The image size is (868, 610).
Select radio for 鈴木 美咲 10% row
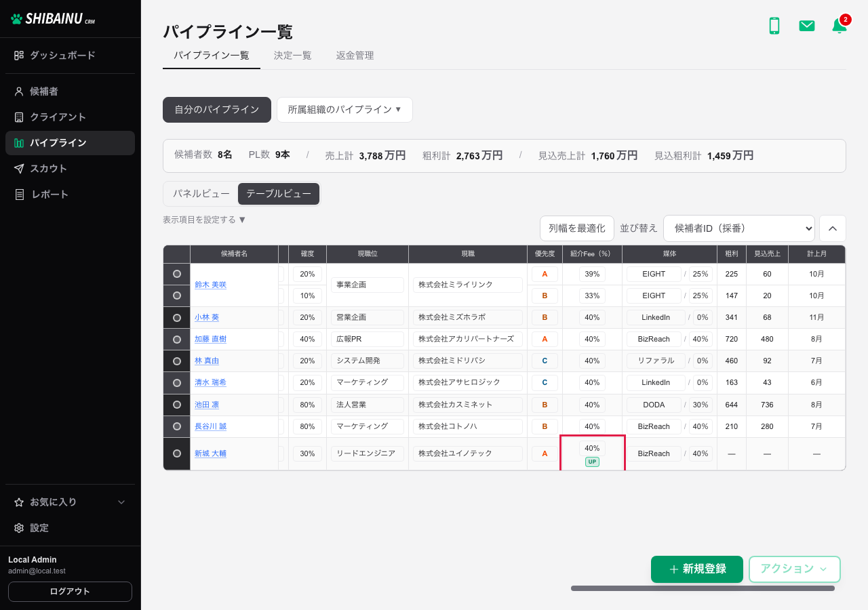pyautogui.click(x=177, y=296)
